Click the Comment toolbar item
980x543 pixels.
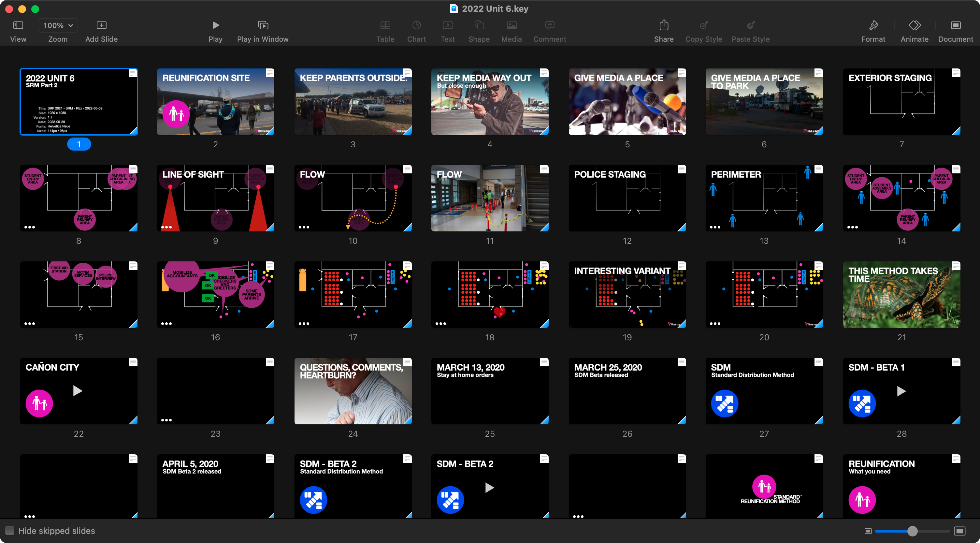(x=549, y=30)
